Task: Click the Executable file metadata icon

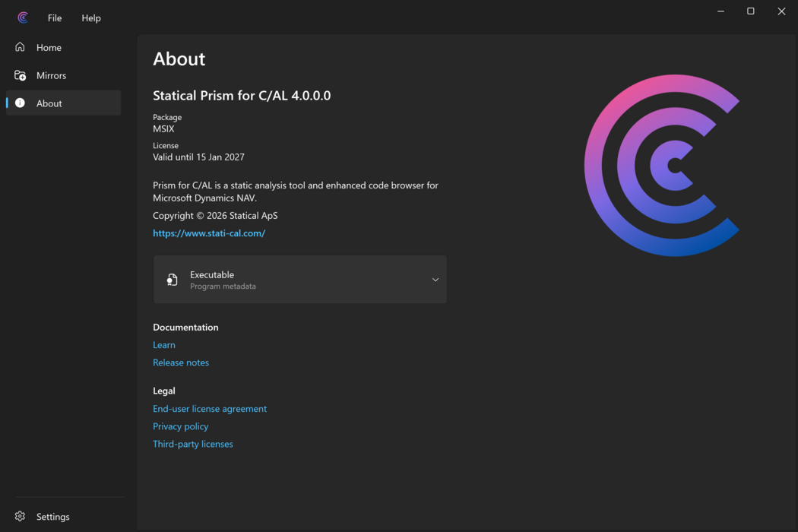Action: (172, 280)
